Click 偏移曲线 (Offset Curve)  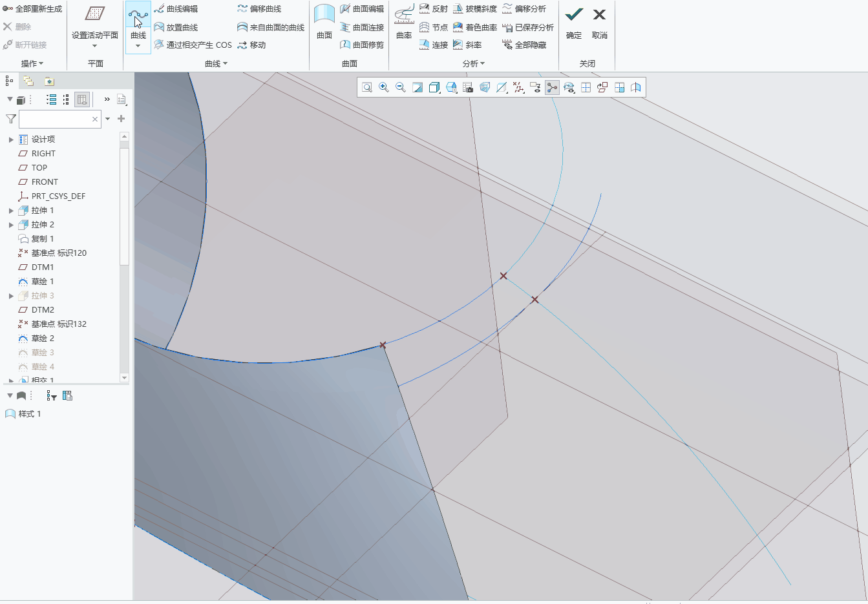tap(259, 9)
